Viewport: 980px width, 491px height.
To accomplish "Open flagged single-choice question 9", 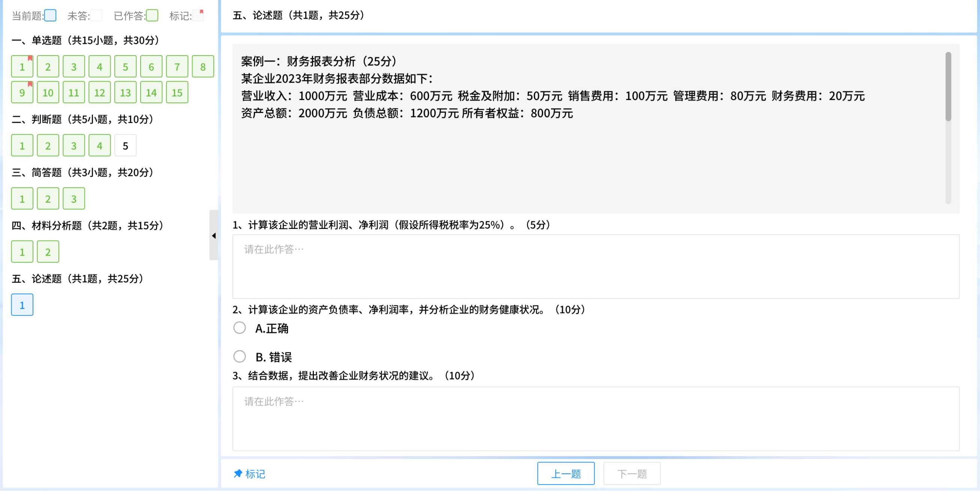I will [22, 93].
